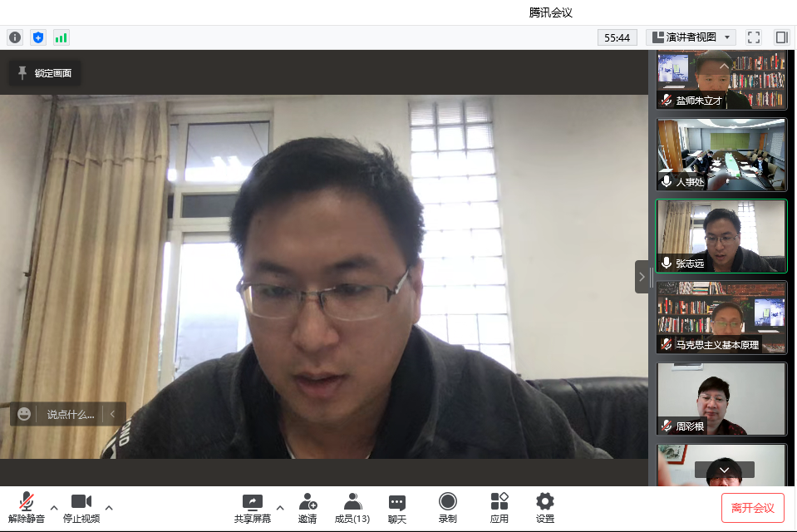Toggle the side panel layout icon
Screen dimensions: 797x532
click(781, 37)
